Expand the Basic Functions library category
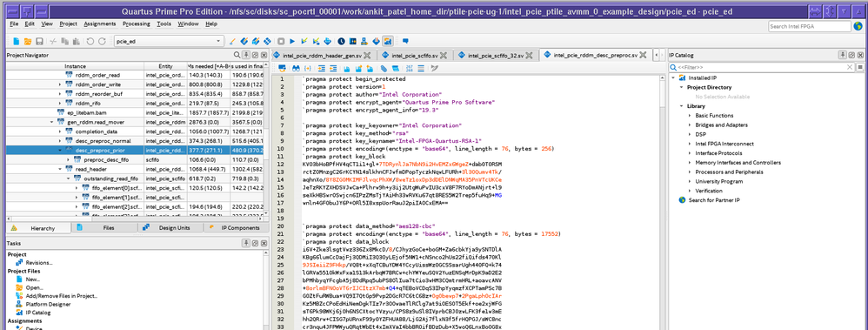Image resolution: width=868 pixels, height=330 pixels. tap(689, 115)
